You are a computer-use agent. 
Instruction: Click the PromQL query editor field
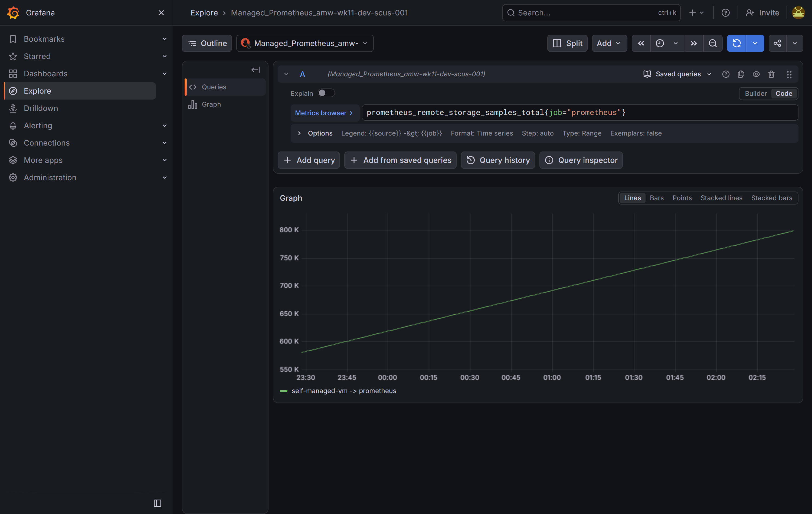580,113
